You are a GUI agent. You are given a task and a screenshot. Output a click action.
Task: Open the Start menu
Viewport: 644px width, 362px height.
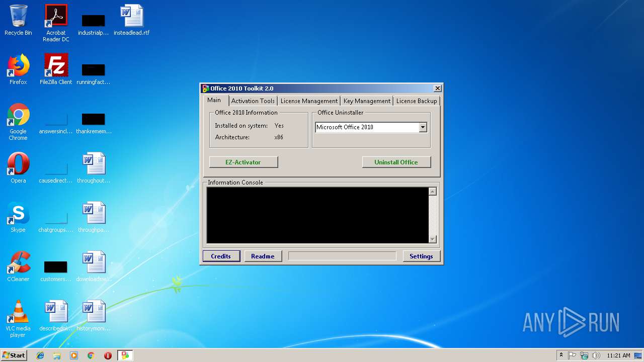click(x=14, y=355)
